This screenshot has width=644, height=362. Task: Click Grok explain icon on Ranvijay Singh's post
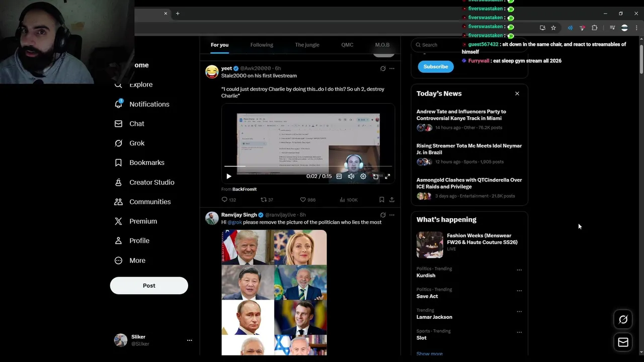pyautogui.click(x=383, y=215)
